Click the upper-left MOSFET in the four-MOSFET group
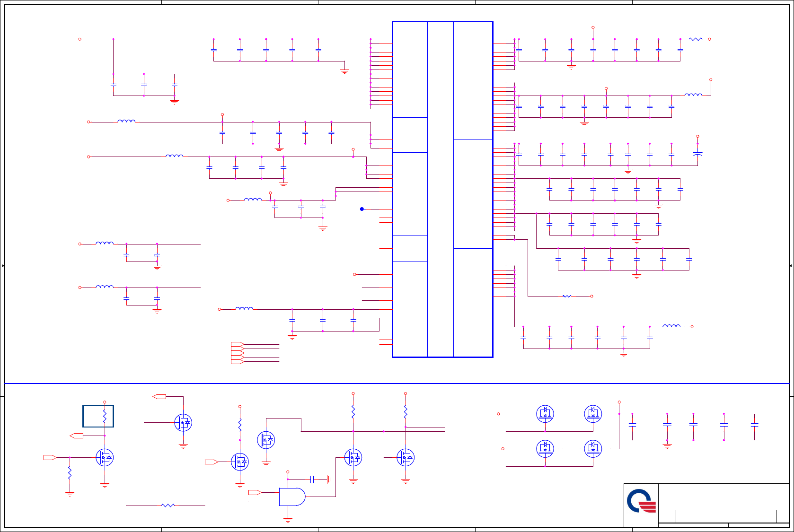This screenshot has height=532, width=794. (x=545, y=414)
